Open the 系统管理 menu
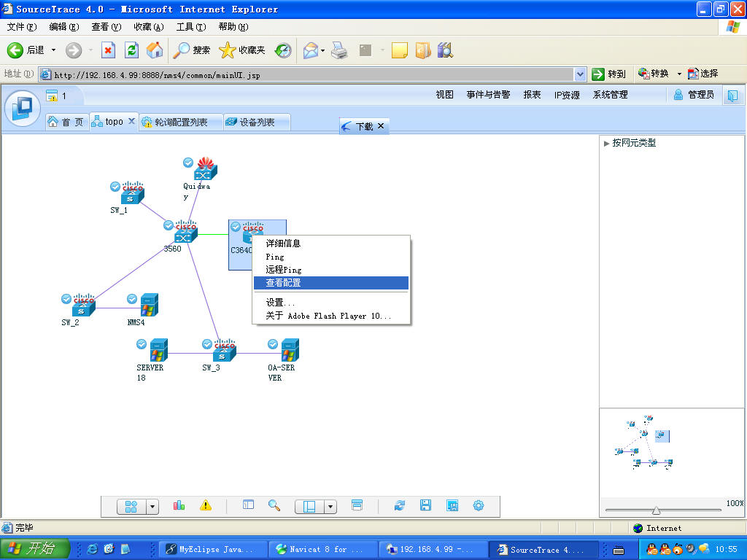 [610, 95]
